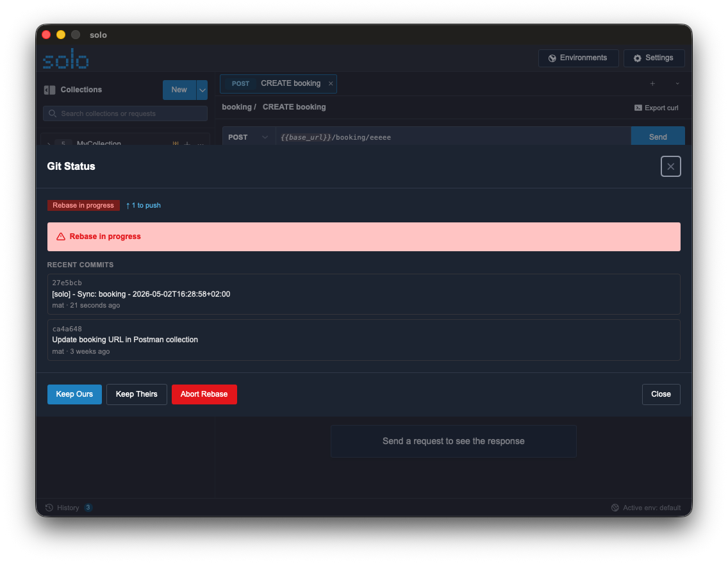This screenshot has width=728, height=564.
Task: Open Settings with the gear button
Action: click(x=654, y=58)
